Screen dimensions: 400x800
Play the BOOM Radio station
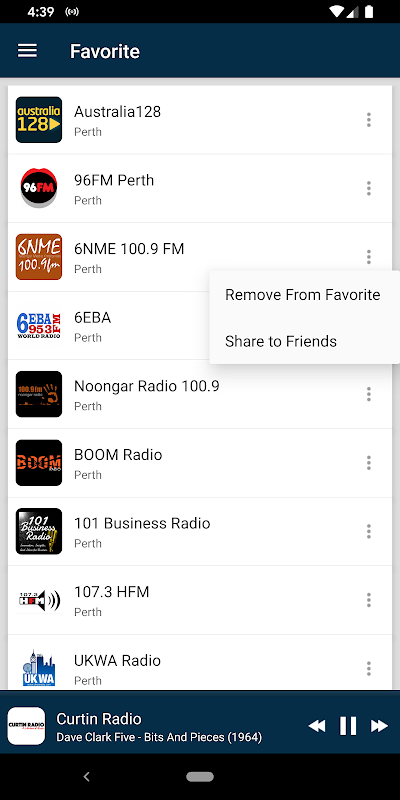pyautogui.click(x=200, y=463)
